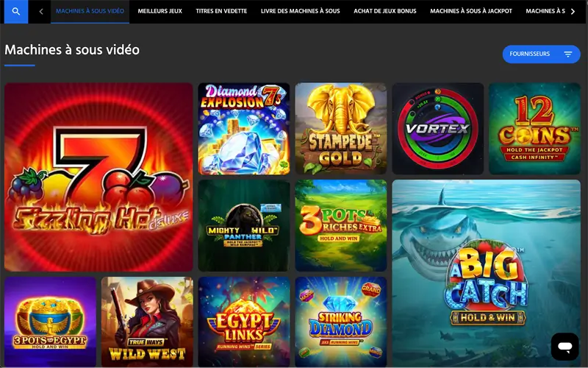Click the filter icon in Fournisseurs button
The width and height of the screenshot is (588, 368).
568,54
